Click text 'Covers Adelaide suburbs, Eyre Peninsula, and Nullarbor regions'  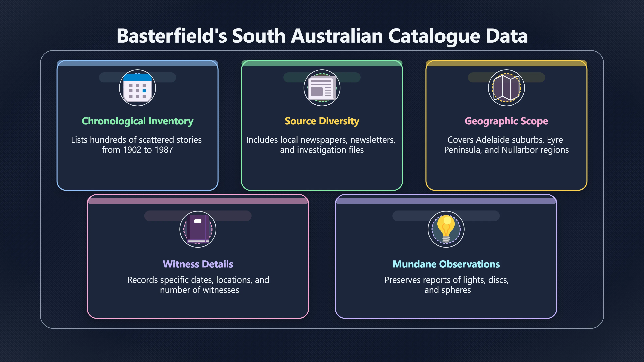coord(506,145)
